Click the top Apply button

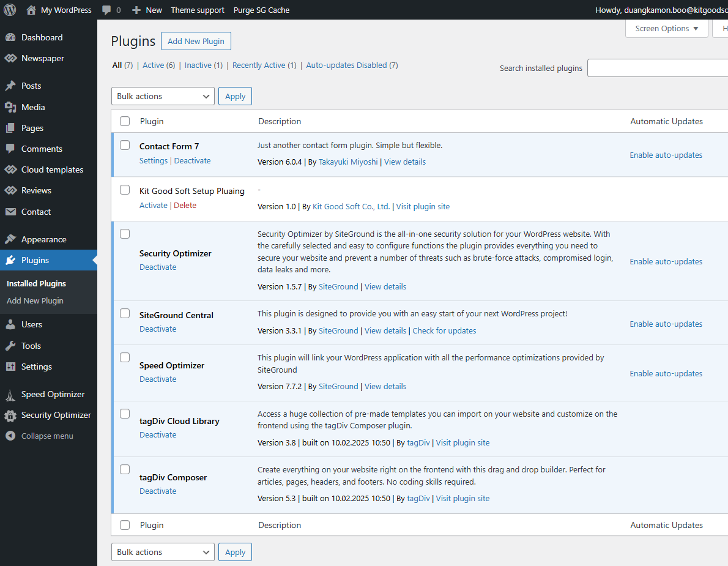(x=235, y=96)
